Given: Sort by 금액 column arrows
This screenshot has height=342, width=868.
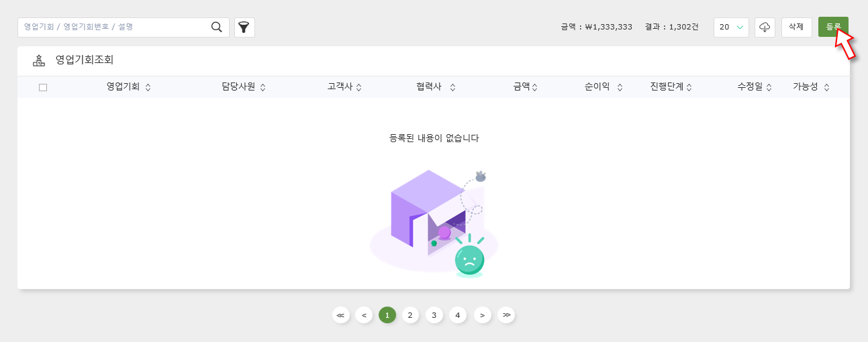Looking at the screenshot, I should coord(534,87).
